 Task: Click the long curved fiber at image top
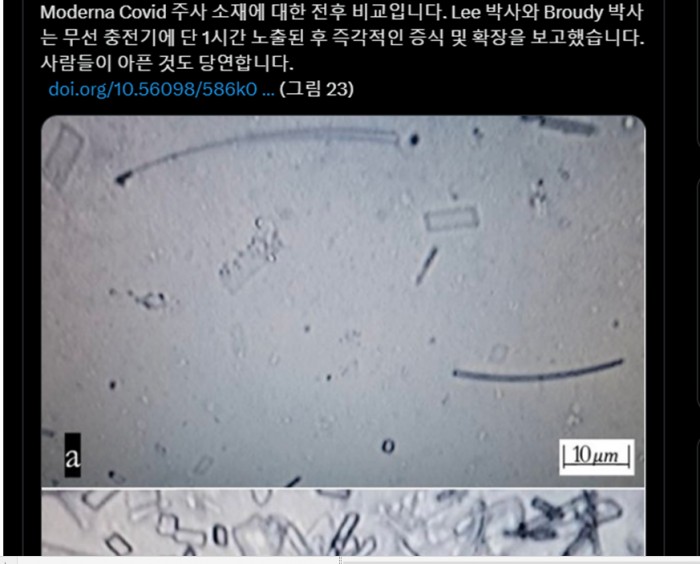(257, 153)
